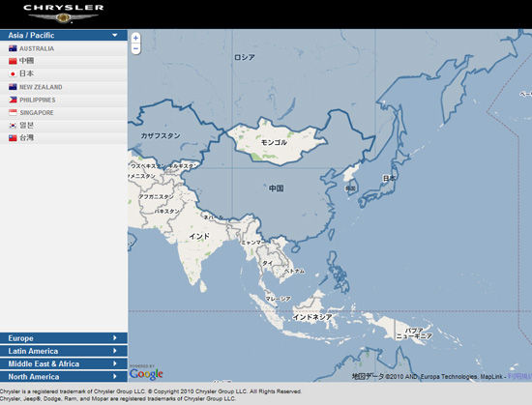Open the Europe region section
This screenshot has width=532, height=405.
64,338
